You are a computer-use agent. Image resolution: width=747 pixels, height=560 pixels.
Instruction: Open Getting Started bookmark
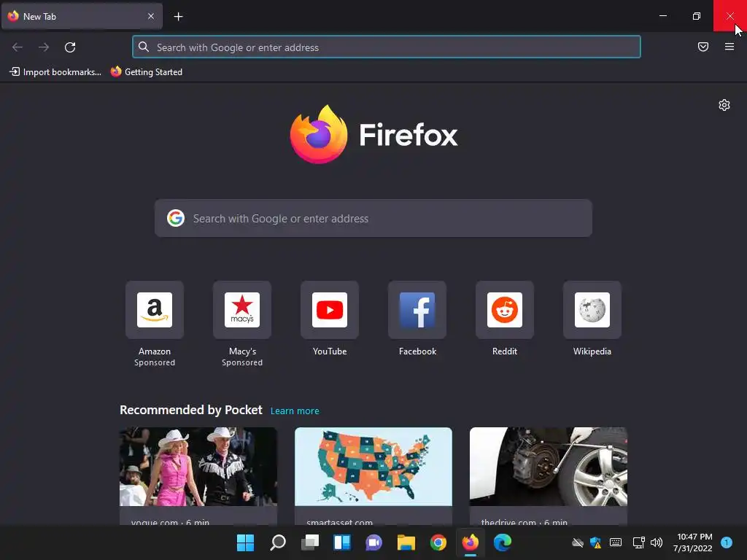click(x=147, y=72)
